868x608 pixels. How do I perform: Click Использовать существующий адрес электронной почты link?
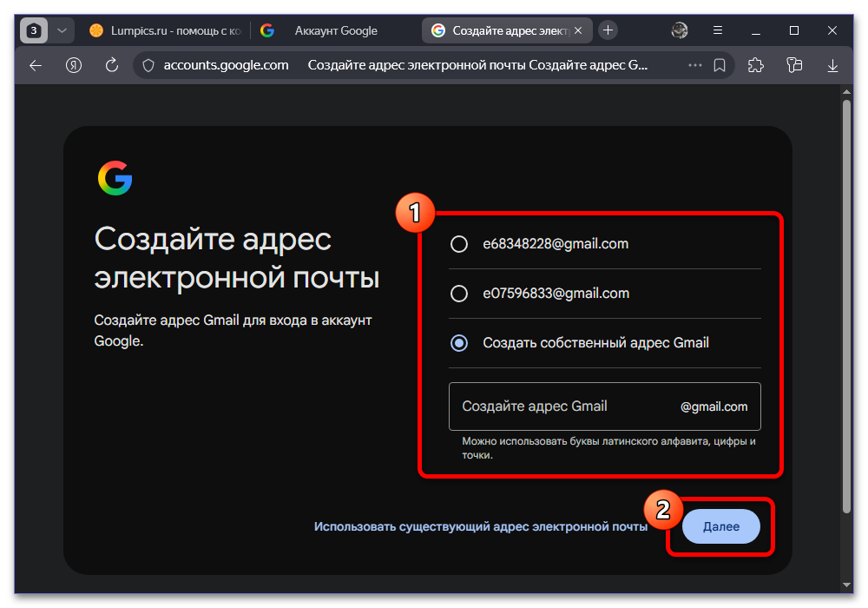coord(481,526)
